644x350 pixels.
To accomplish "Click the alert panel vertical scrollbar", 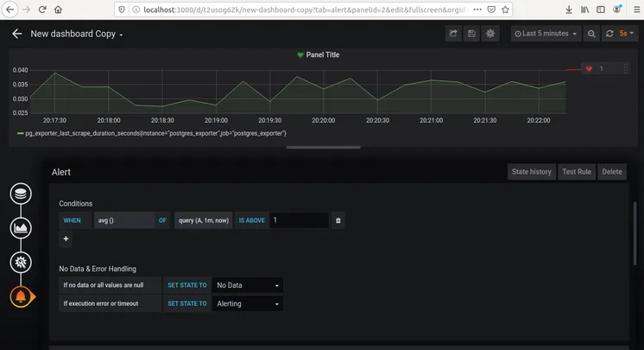I will 635,233.
